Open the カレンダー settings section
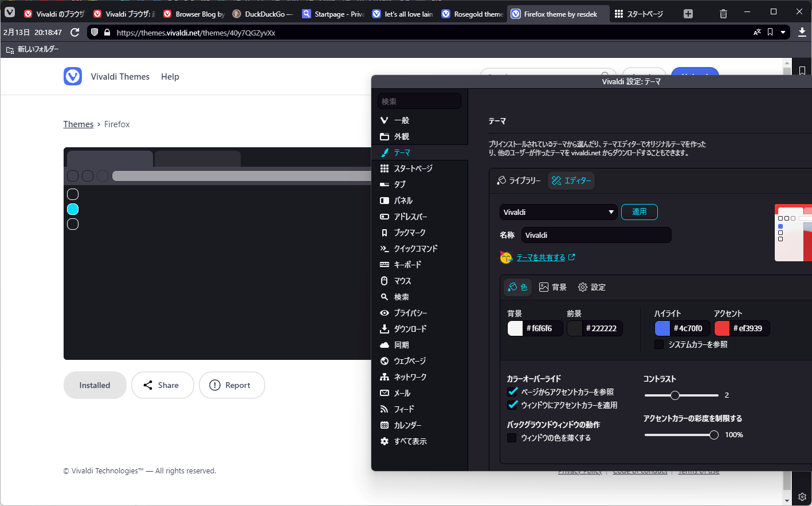 click(419, 425)
